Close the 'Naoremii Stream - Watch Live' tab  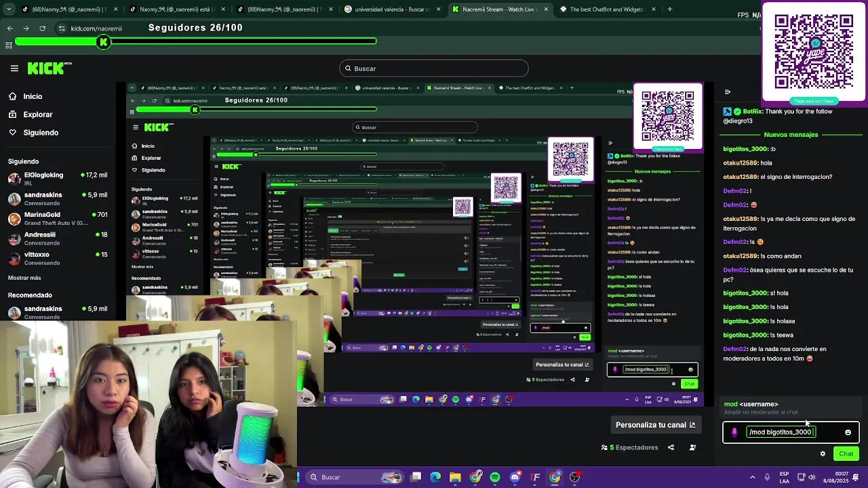546,9
